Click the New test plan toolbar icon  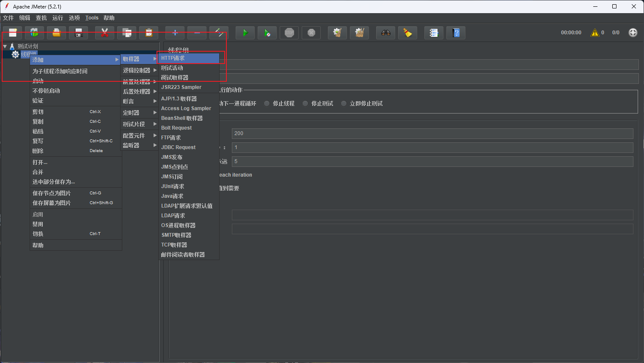13,33
